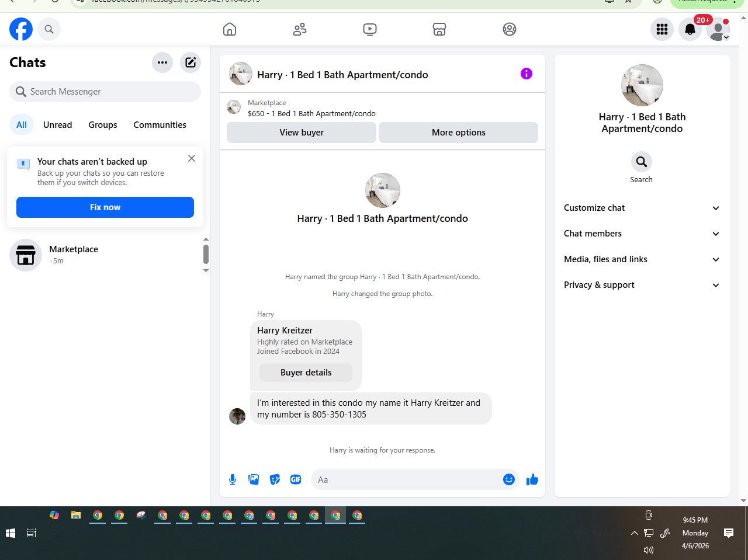Open the group photo in info panel
This screenshot has height=560, width=748.
click(642, 85)
